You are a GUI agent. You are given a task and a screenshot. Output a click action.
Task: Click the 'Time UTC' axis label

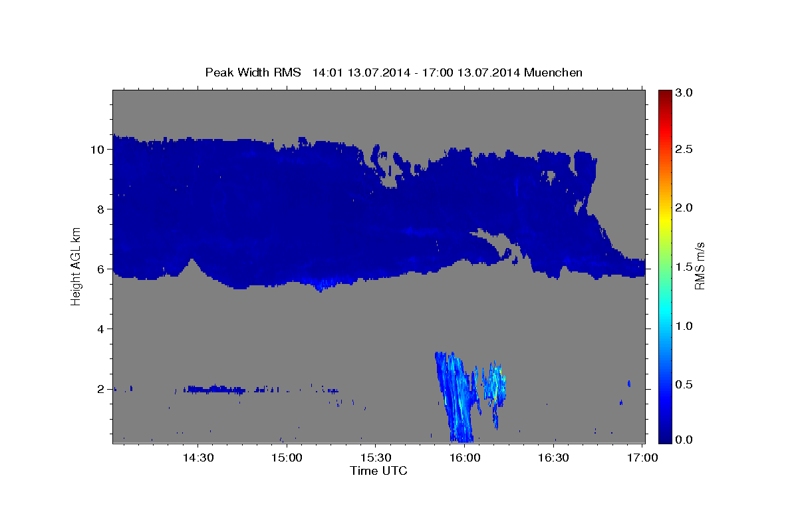click(x=378, y=471)
